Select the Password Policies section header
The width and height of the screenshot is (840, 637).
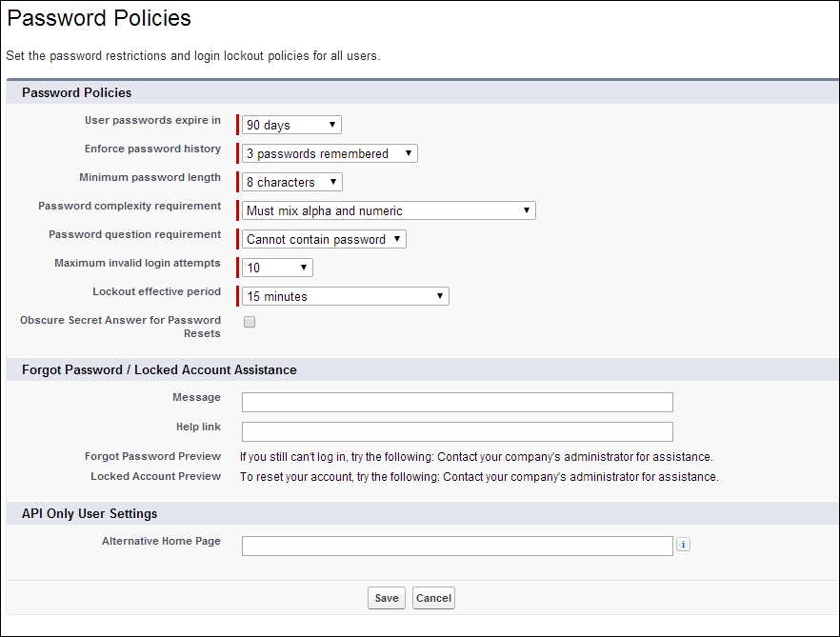coord(76,92)
